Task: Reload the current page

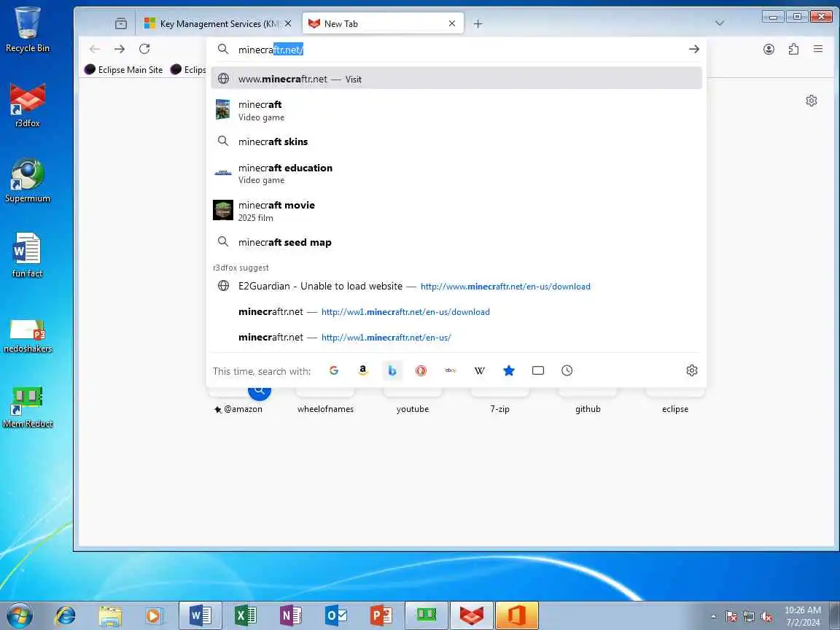Action: [144, 50]
